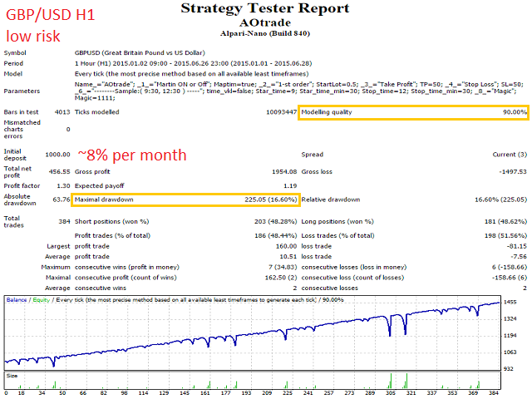Click Gross profit value '1954.08'
532x399 pixels.
coord(284,172)
